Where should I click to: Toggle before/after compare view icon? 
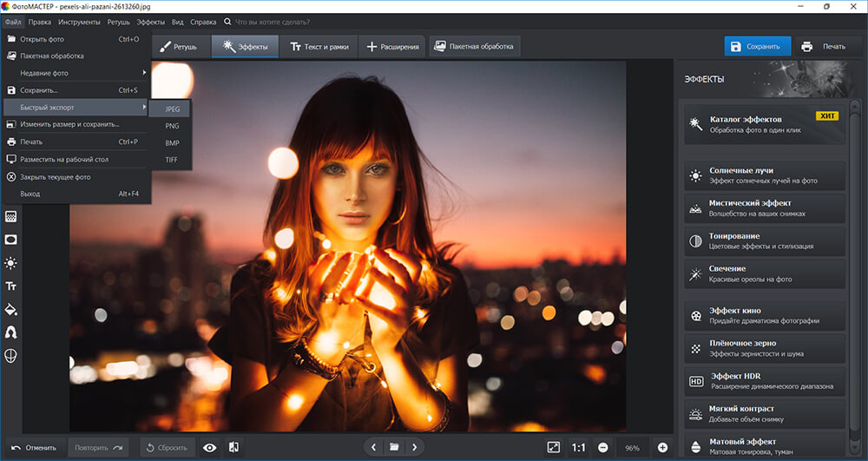tap(233, 448)
